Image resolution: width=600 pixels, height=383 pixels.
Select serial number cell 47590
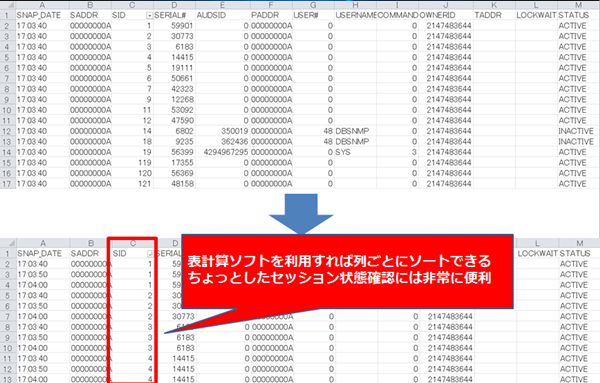click(x=174, y=121)
